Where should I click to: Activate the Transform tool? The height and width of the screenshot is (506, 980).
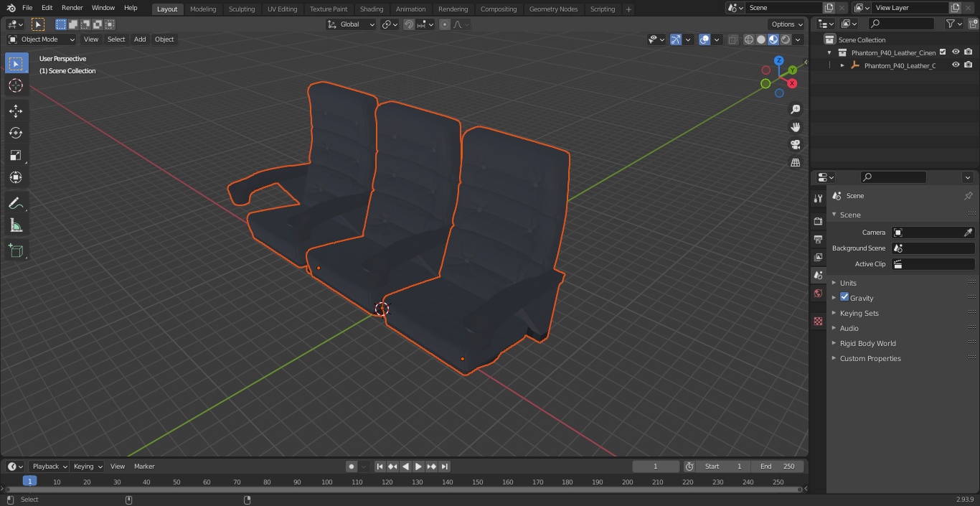point(16,177)
